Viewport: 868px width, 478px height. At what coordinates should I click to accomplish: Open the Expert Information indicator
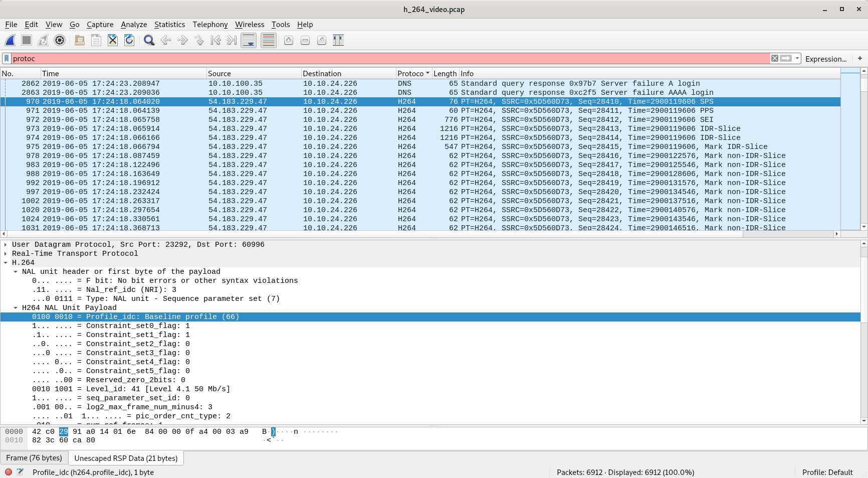coord(8,472)
